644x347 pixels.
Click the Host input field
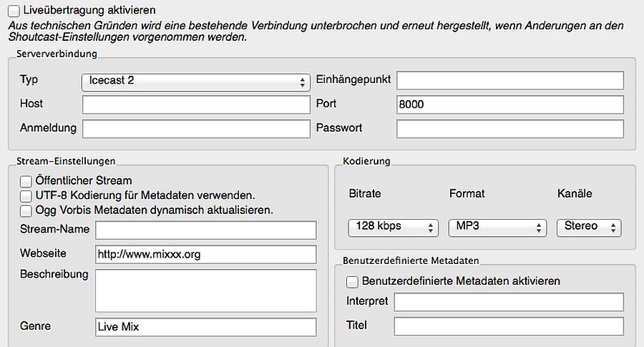pyautogui.click(x=195, y=104)
